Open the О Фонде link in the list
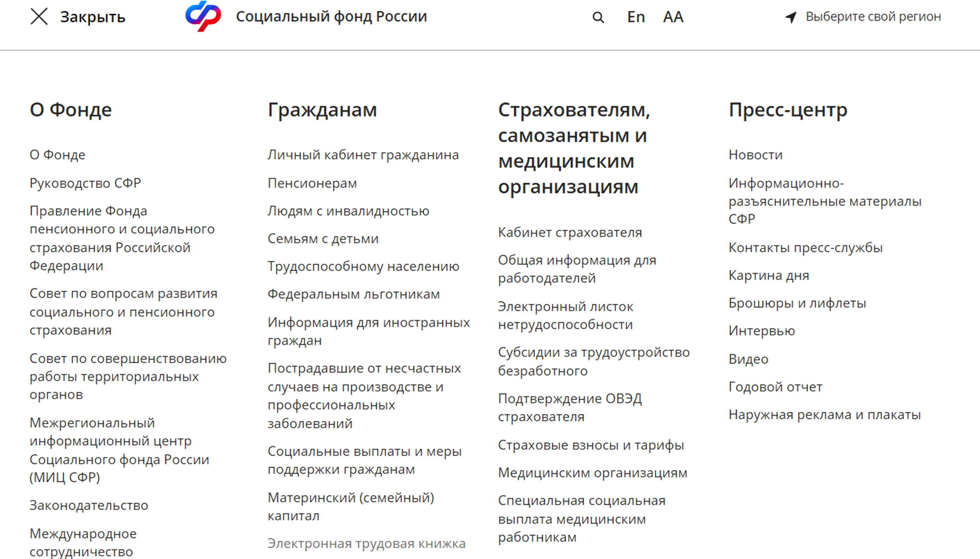 (x=57, y=155)
